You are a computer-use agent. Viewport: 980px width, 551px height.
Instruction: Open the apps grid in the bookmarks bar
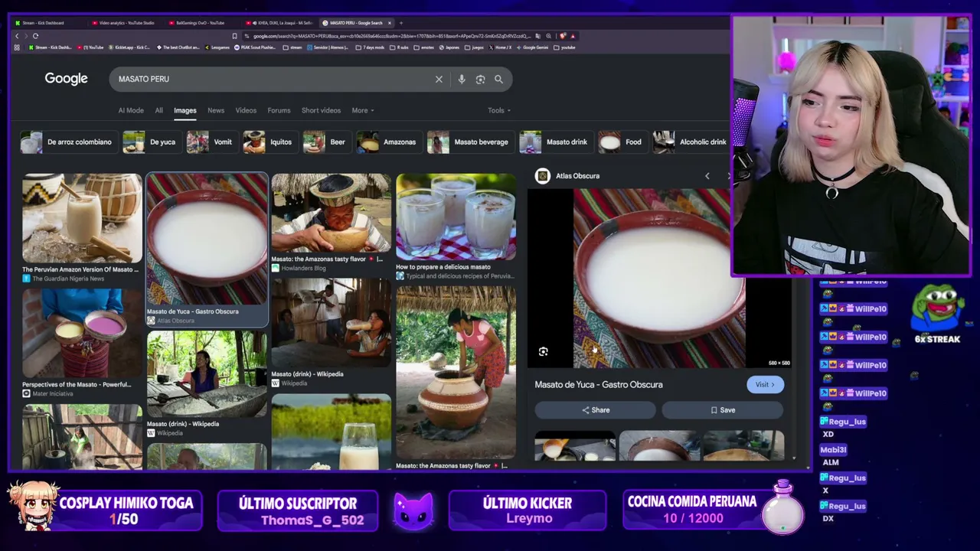pyautogui.click(x=17, y=47)
